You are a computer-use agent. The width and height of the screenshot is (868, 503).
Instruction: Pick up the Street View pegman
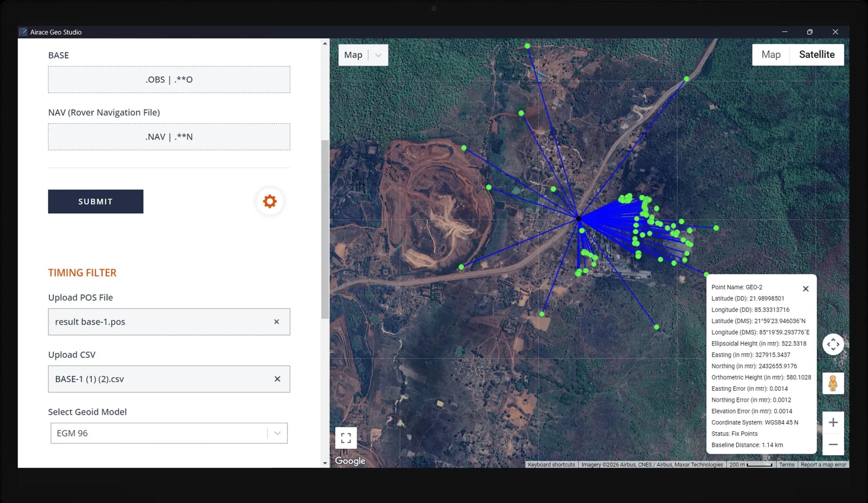point(833,384)
